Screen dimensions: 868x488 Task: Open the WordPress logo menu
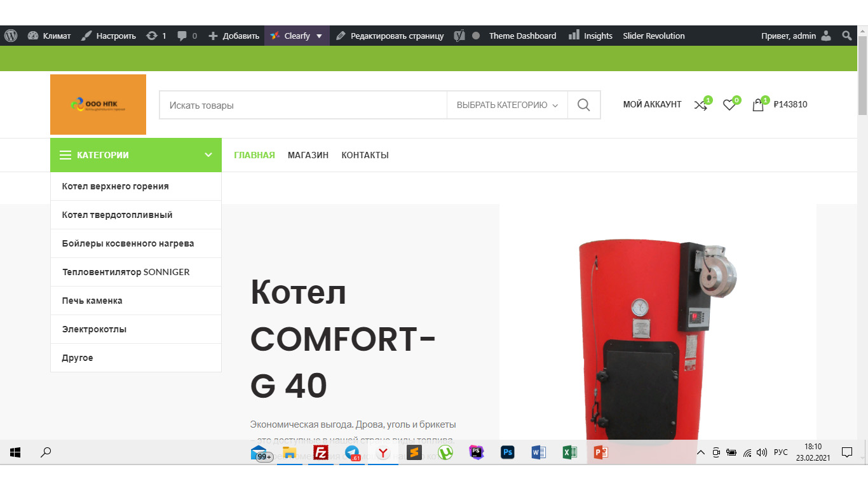click(x=11, y=36)
